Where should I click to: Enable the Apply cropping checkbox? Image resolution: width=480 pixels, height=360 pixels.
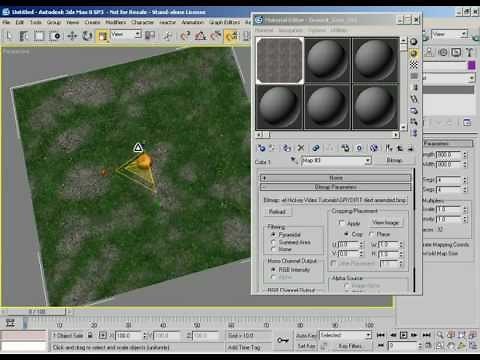pyautogui.click(x=341, y=223)
